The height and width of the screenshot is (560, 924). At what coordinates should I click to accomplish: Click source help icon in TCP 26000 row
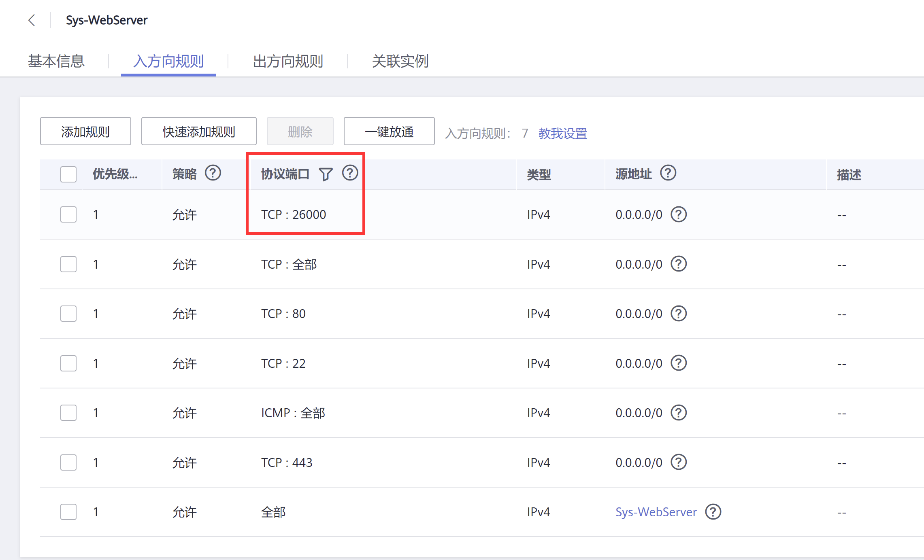tap(679, 214)
